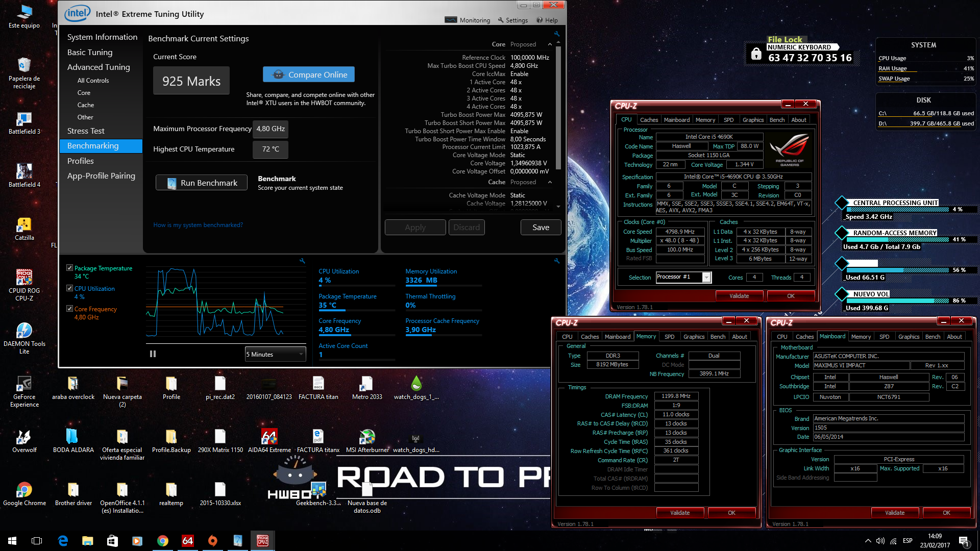Open Battlefield 3 desktop shortcut
Image resolution: width=980 pixels, height=551 pixels.
click(x=24, y=123)
